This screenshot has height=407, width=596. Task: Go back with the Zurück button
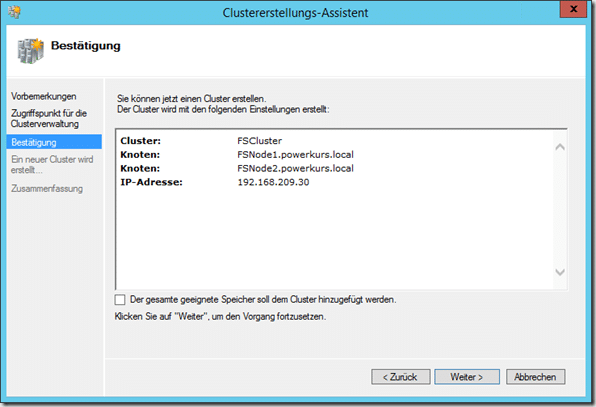401,377
